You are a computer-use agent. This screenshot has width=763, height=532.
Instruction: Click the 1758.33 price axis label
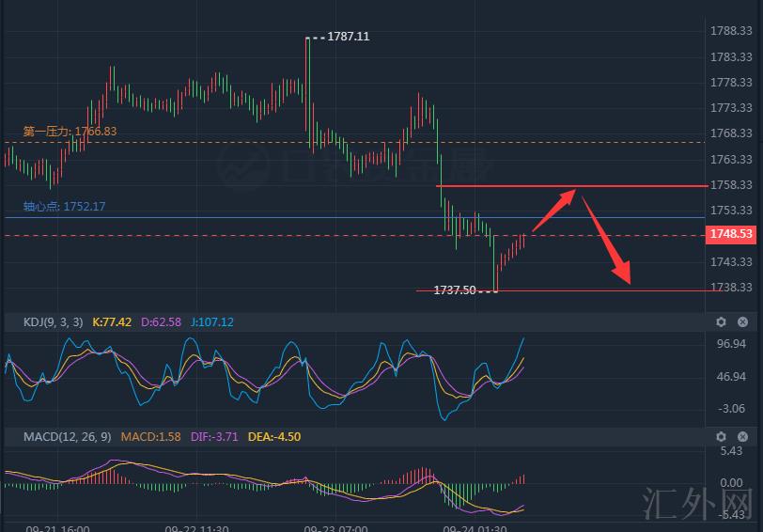click(731, 185)
